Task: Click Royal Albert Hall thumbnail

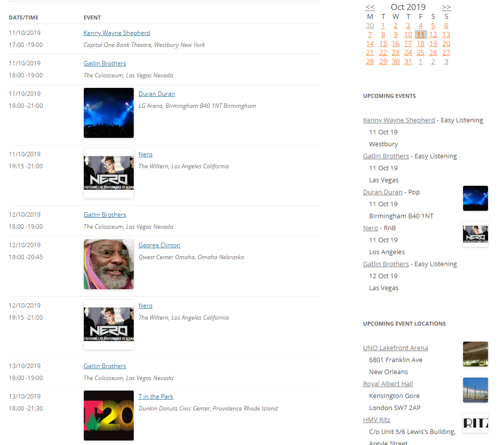Action: tap(476, 390)
